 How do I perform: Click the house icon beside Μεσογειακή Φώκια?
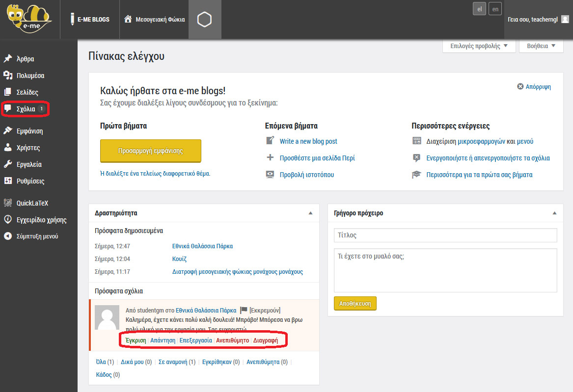(128, 19)
